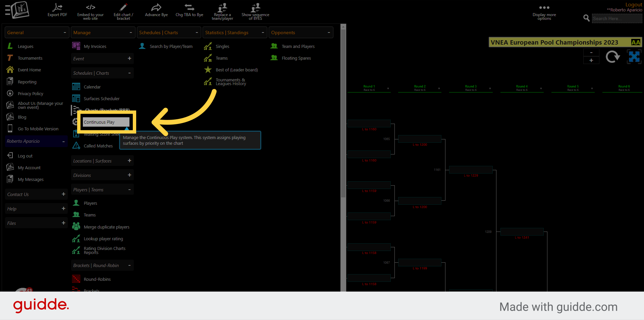Screen dimensions: 644x320
Task: Collapse the Players | Teams section
Action: (x=130, y=189)
